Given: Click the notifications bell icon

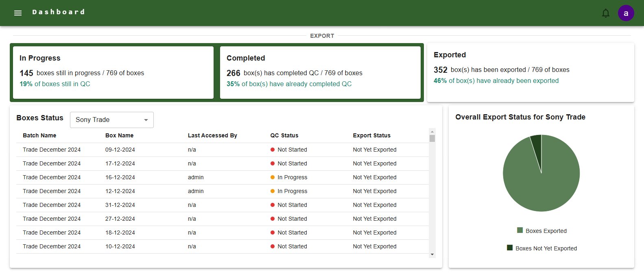Looking at the screenshot, I should [x=605, y=13].
